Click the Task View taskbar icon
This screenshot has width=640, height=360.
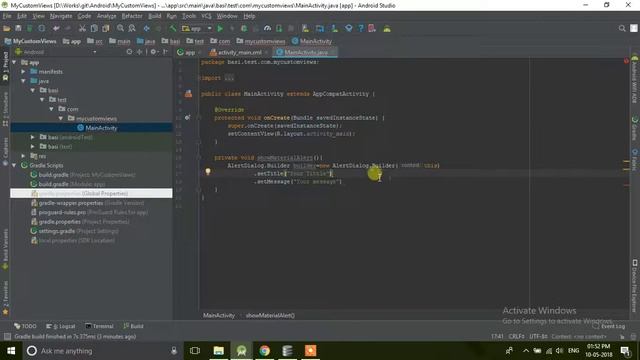click(x=195, y=351)
